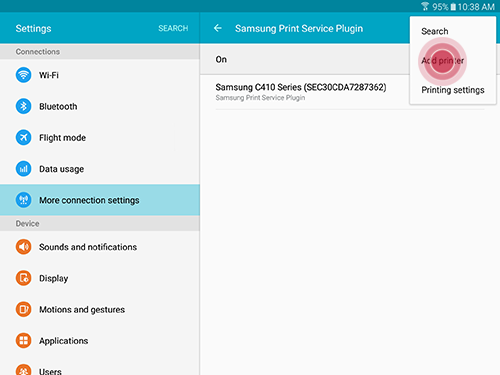
Task: Tap the 'On' print service status
Action: [x=221, y=59]
